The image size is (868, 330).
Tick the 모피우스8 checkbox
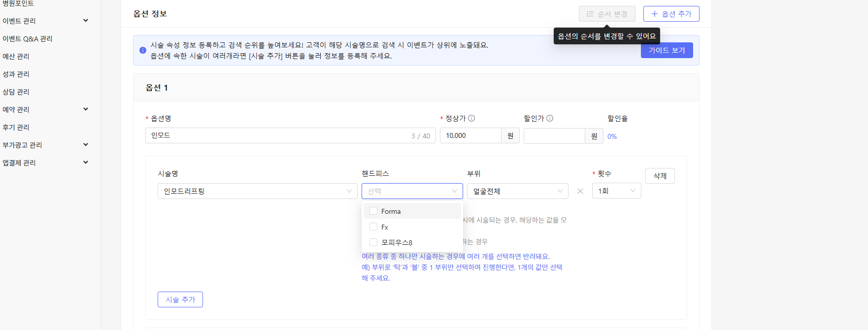[373, 242]
